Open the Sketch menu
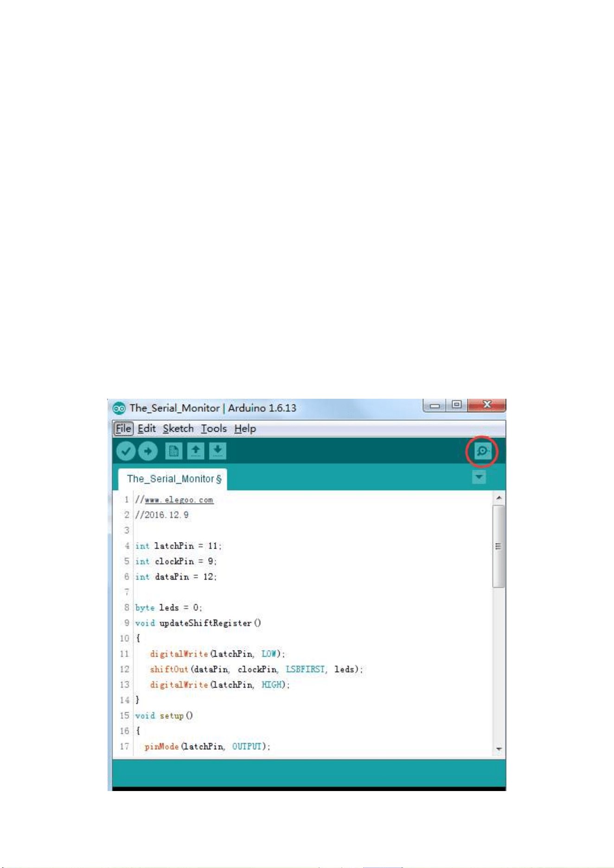The image size is (614, 868). point(178,428)
